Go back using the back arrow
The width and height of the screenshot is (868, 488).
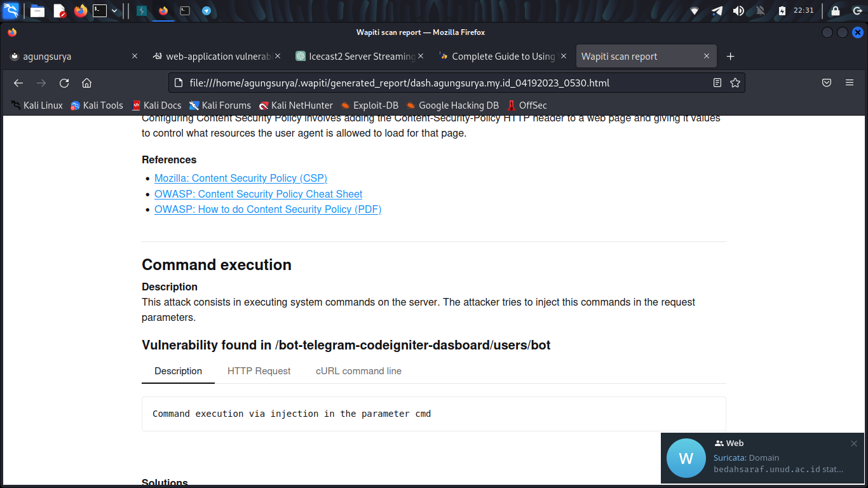pos(18,83)
